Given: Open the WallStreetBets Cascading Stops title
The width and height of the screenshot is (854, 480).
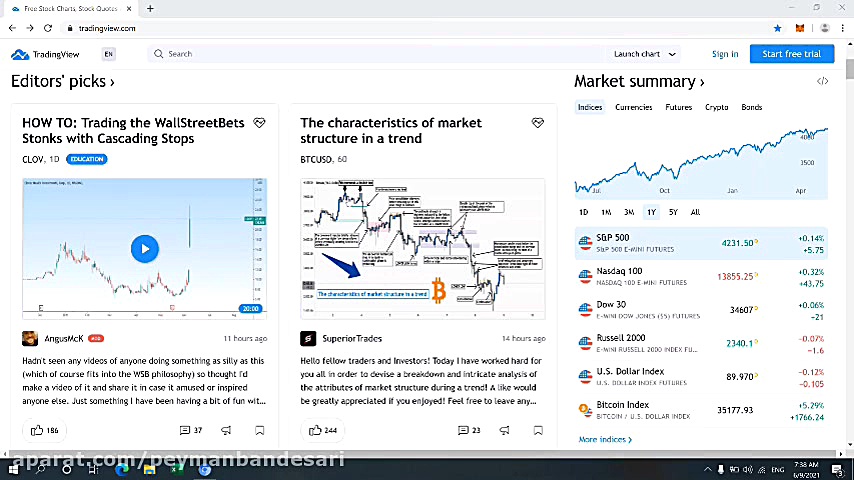Looking at the screenshot, I should click(x=133, y=131).
